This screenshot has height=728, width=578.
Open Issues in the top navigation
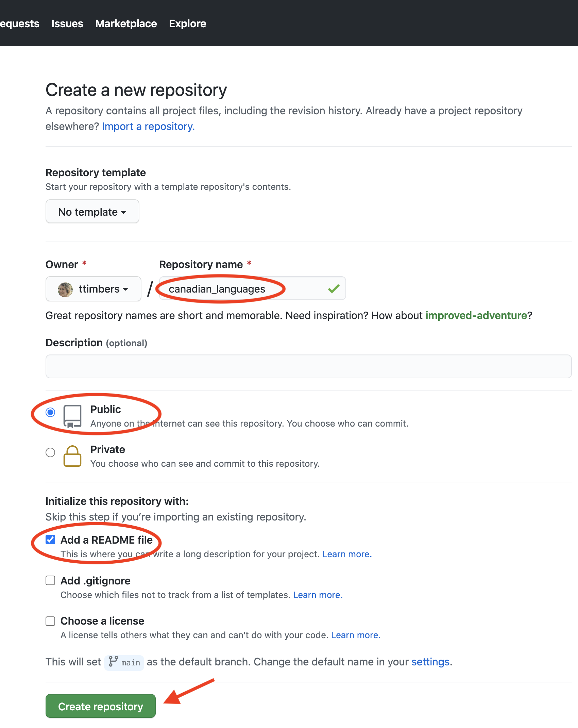[67, 23]
